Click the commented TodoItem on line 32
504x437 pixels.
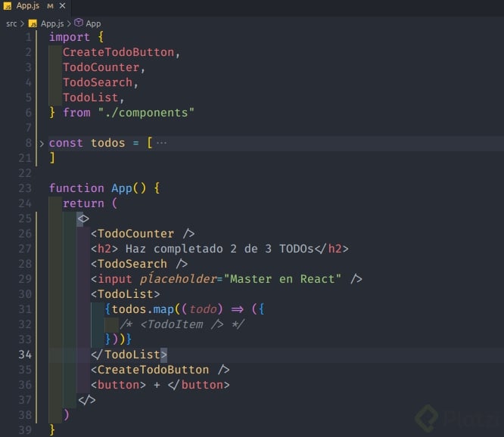click(182, 324)
